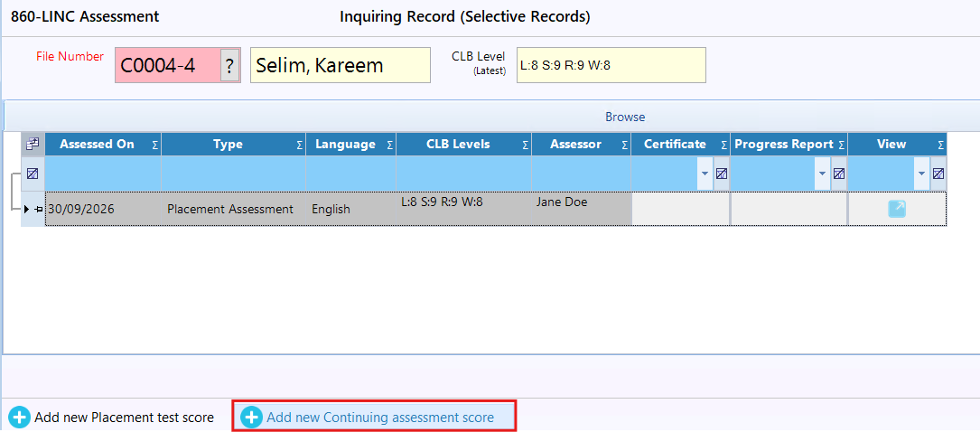This screenshot has height=432, width=980.
Task: Sort by the Language column header
Action: click(x=345, y=145)
